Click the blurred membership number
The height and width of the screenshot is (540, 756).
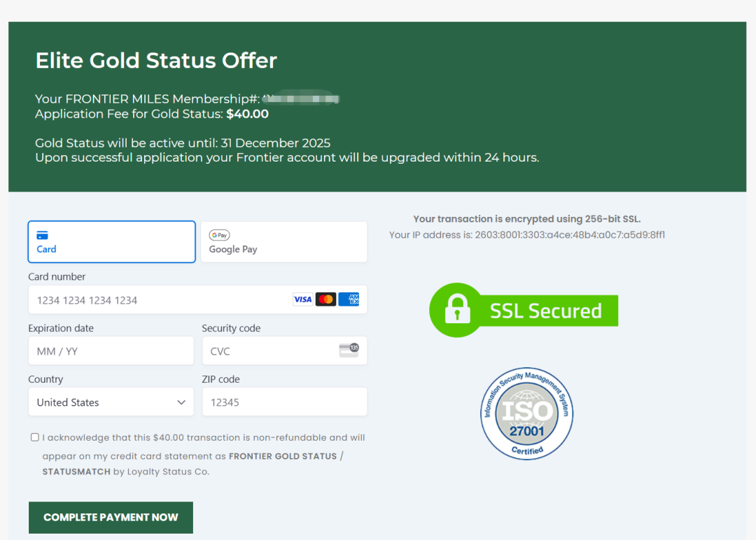(301, 99)
